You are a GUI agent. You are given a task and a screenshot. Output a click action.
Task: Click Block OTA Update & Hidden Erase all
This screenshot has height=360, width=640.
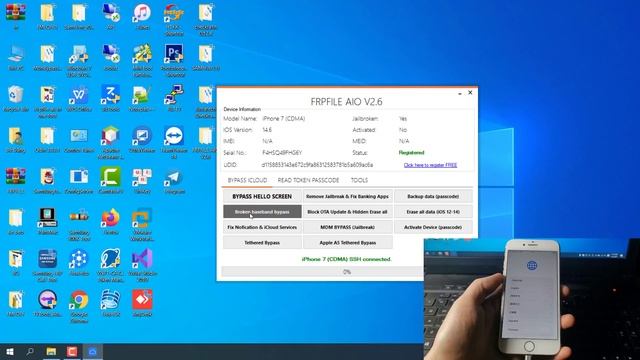pos(347,212)
